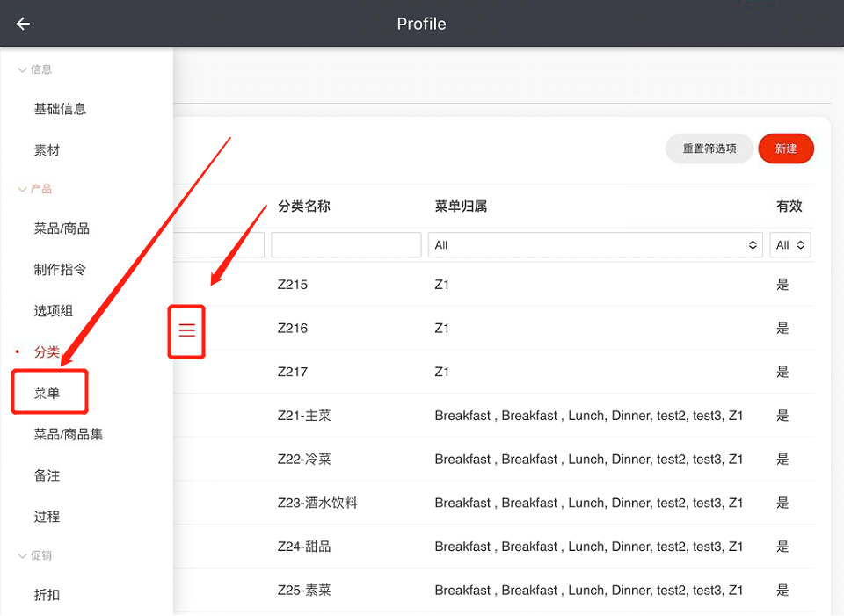Select the Z24-甜品 category row
Viewport: 844px width, 616px height.
coord(304,546)
